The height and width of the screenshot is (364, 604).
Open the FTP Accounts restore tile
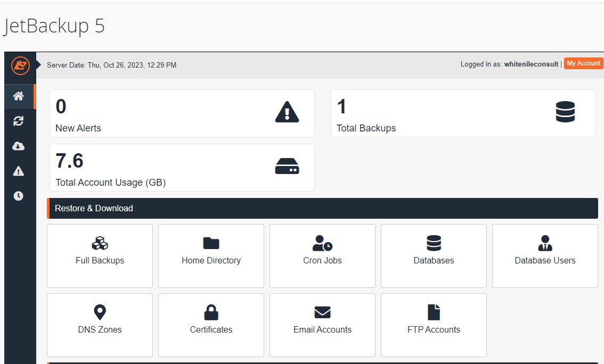(x=434, y=325)
